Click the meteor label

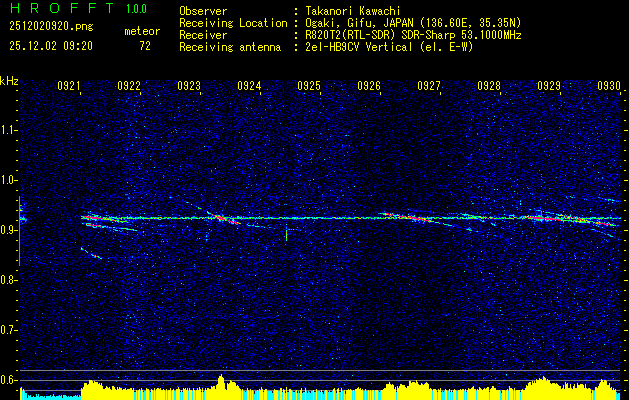point(142,32)
